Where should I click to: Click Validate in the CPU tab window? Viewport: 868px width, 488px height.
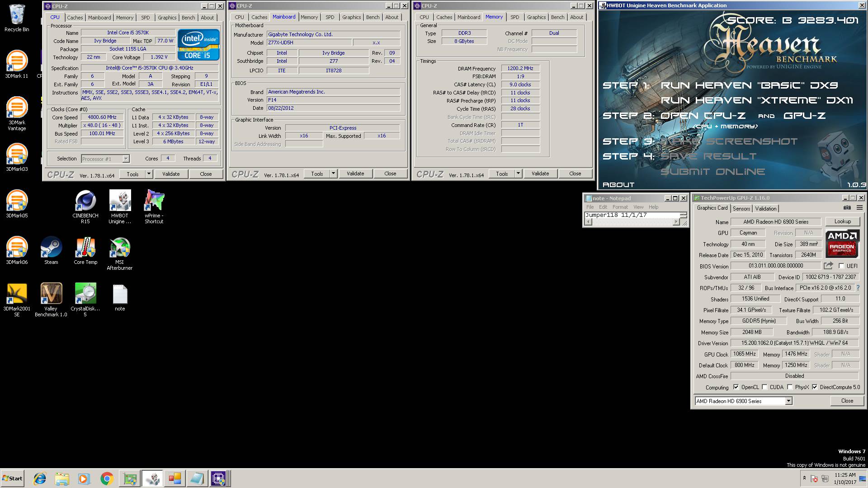tap(171, 174)
